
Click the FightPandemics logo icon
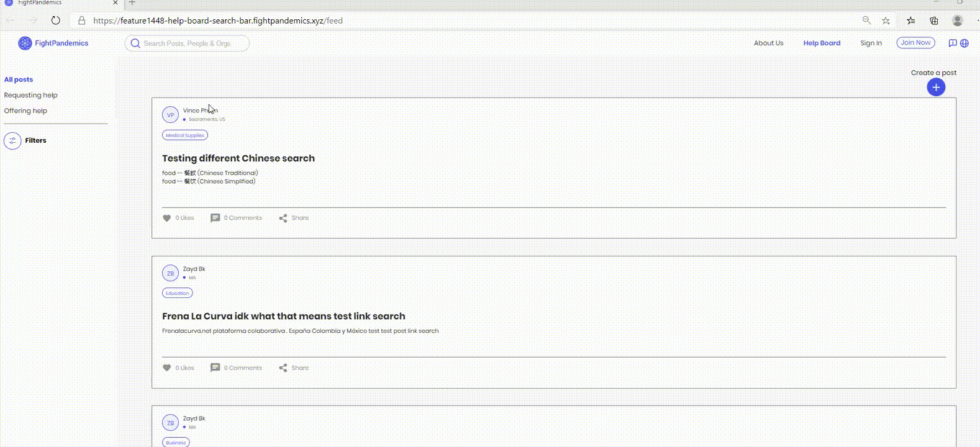tap(25, 43)
